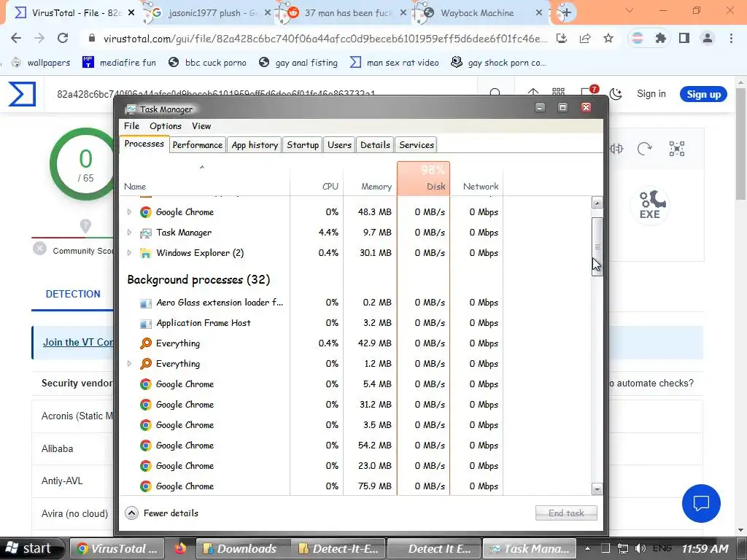747x560 pixels.
Task: Click the VirusTotal logo on the page
Action: (x=22, y=94)
